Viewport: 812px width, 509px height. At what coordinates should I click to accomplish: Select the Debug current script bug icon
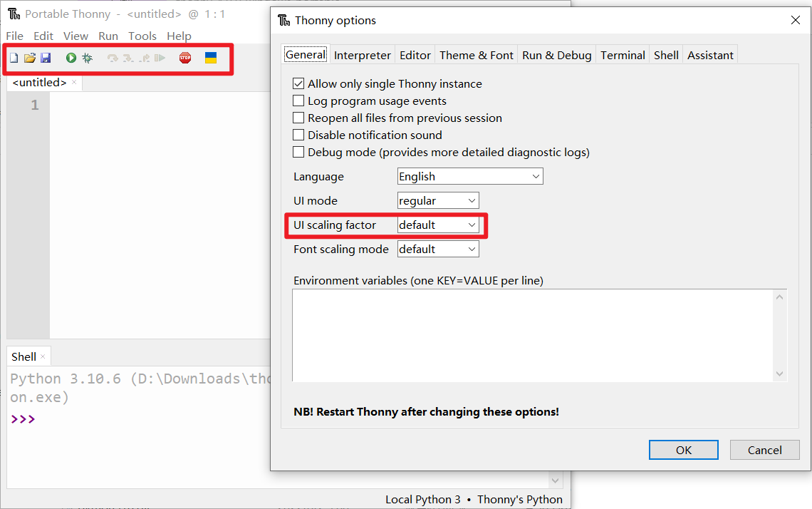click(x=85, y=58)
